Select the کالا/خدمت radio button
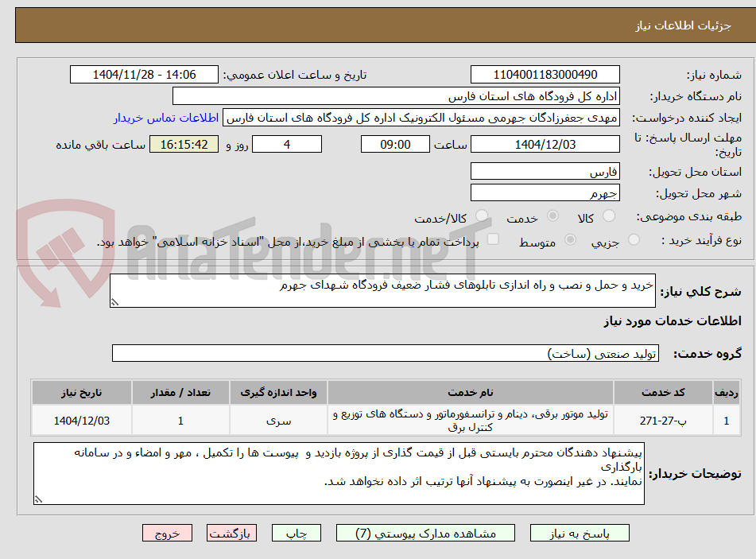Screen dimensions: 756x559 482,216
